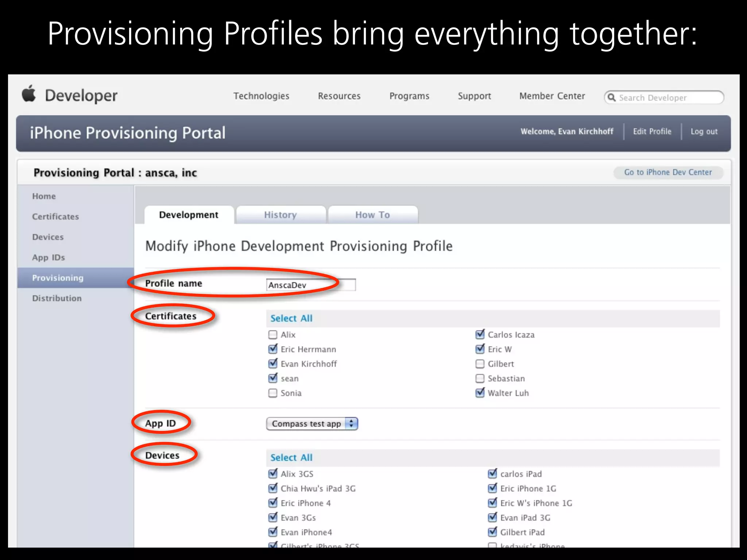Click the Apple logo icon
The width and height of the screenshot is (747, 560).
point(29,94)
